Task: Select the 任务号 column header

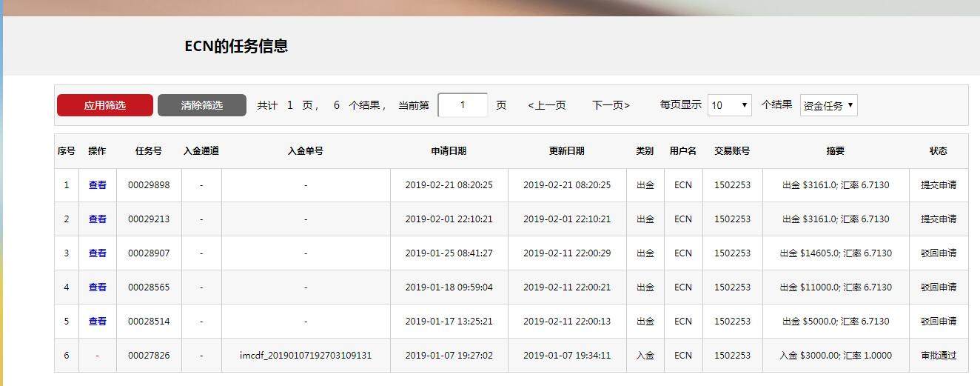Action: pos(149,151)
